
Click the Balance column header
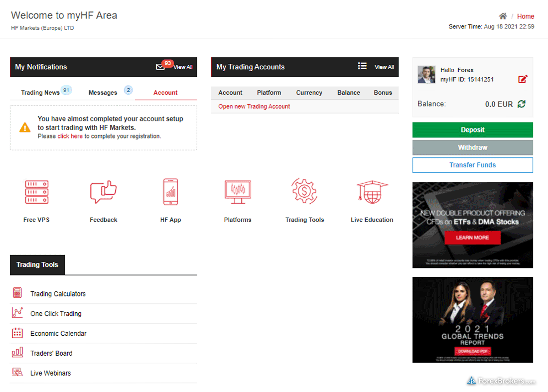(349, 93)
